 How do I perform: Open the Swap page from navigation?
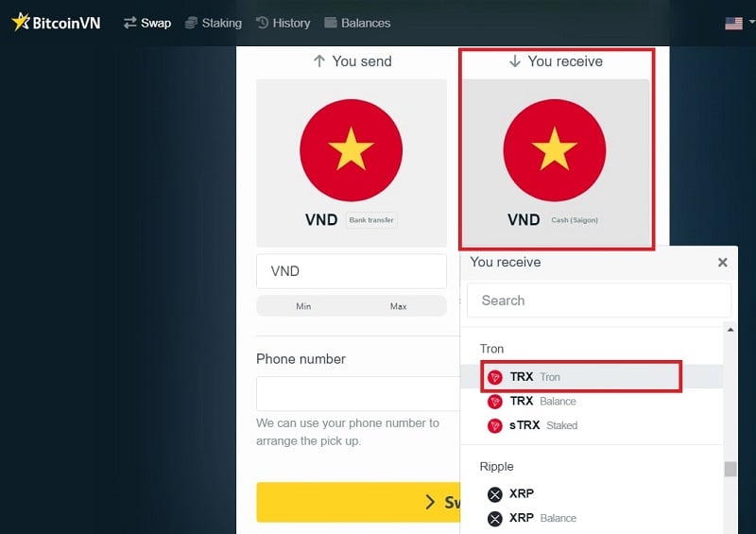(147, 23)
